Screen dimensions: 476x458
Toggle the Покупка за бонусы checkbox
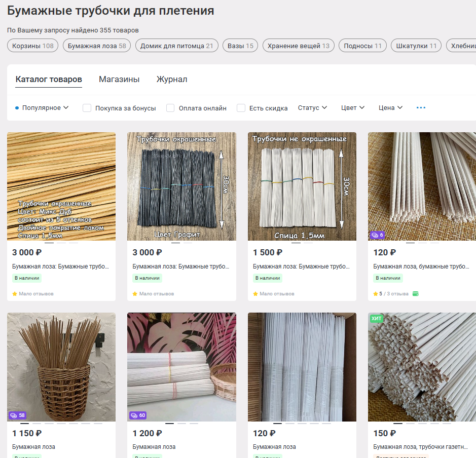[x=87, y=108]
